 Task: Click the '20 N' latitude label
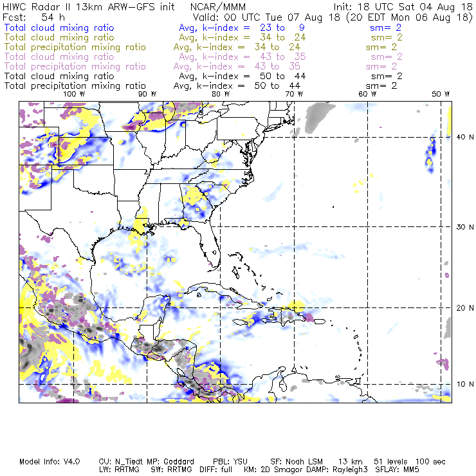pos(465,308)
